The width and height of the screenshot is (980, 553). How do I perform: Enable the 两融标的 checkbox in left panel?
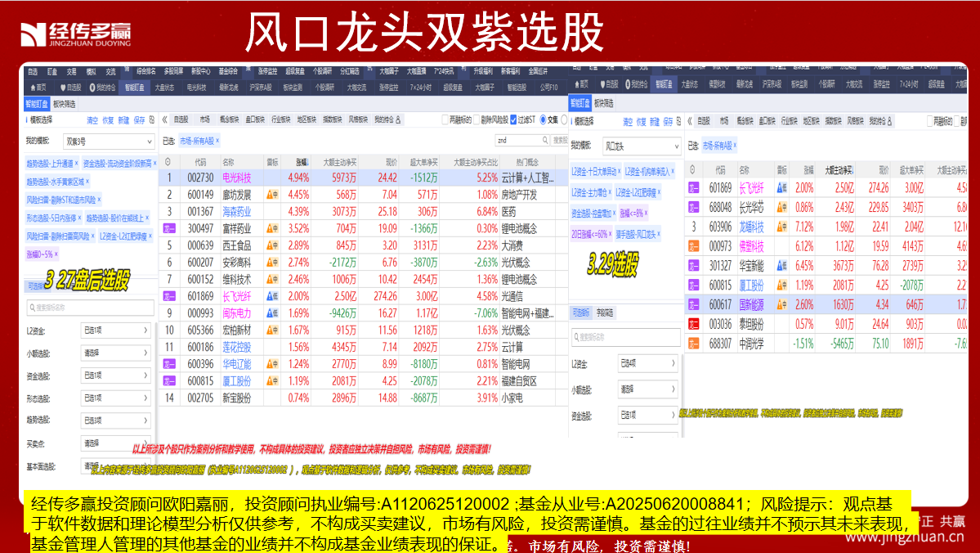(x=445, y=119)
